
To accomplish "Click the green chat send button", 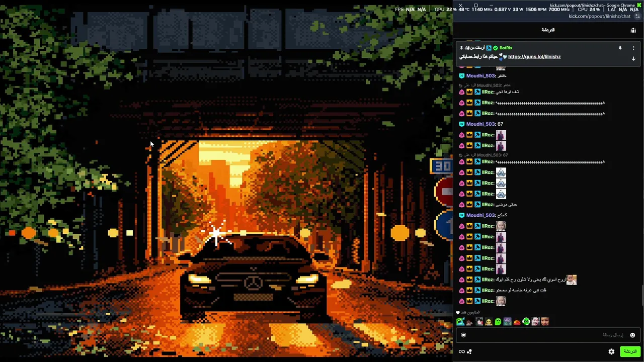I will coord(630,352).
